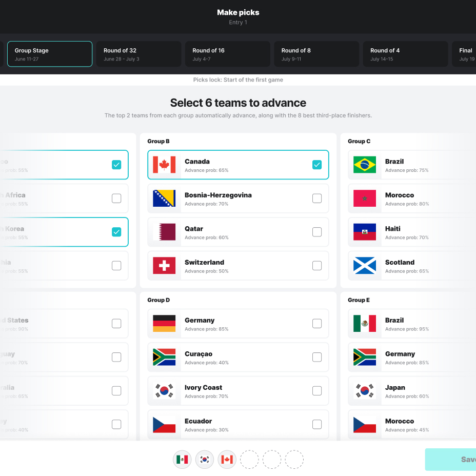The image size is (476, 476).
Task: Check the Qatar checkbox
Action: tap(317, 232)
